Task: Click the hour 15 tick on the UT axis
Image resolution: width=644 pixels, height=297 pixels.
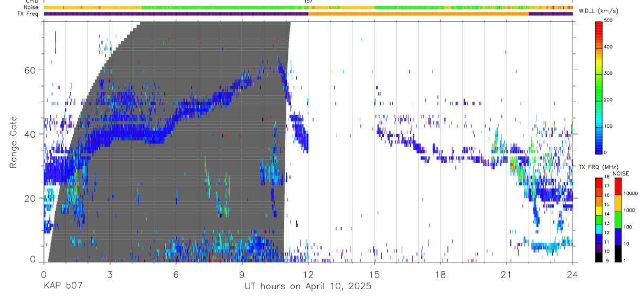Action: (374, 274)
